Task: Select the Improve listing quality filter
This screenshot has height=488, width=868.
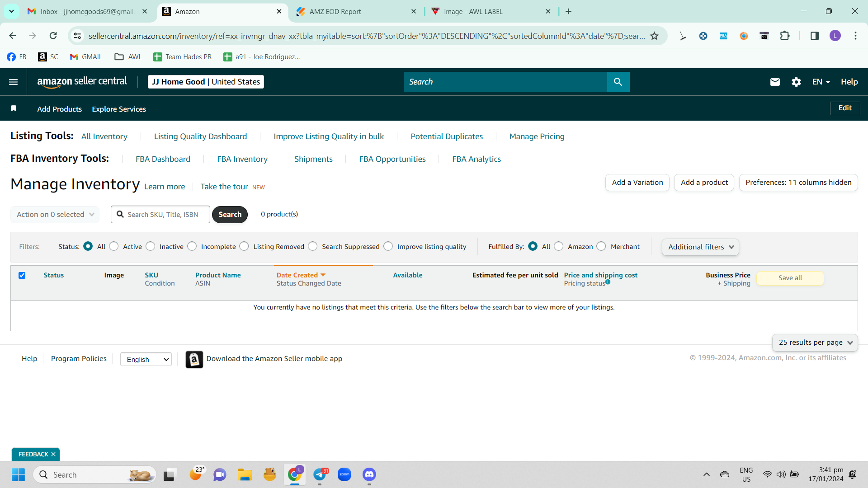Action: pos(388,246)
